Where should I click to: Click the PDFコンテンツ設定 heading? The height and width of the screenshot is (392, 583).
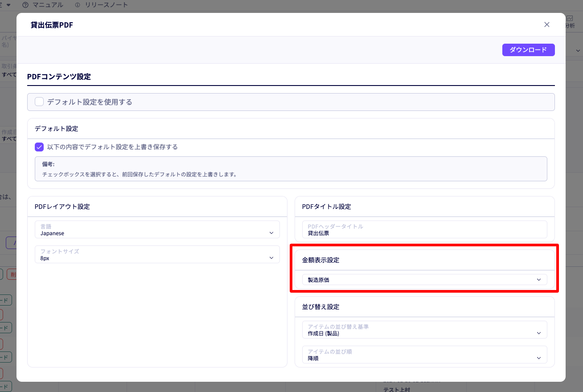59,77
